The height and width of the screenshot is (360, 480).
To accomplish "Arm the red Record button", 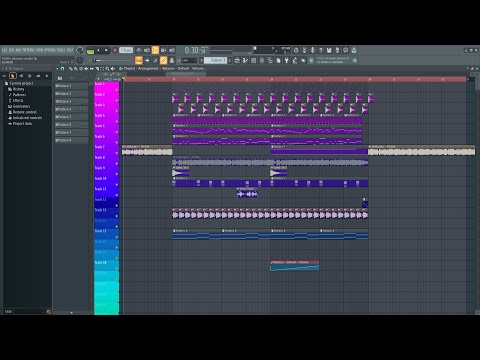I will click(115, 50).
